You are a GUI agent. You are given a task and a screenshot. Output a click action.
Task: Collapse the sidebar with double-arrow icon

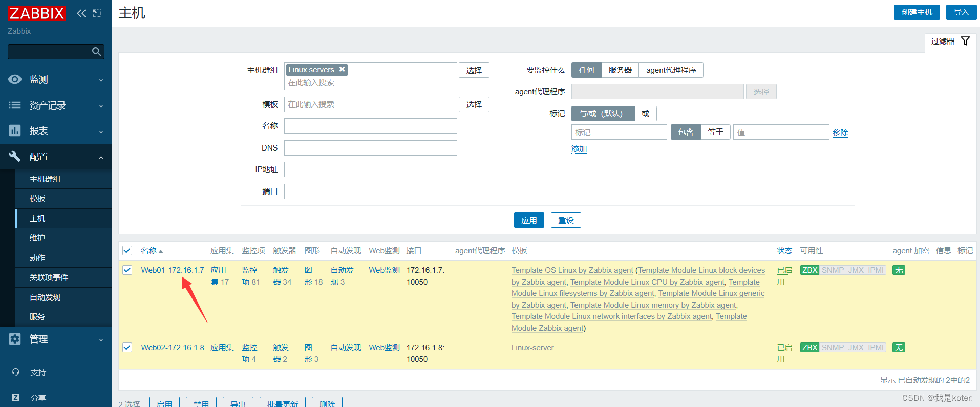[x=81, y=13]
